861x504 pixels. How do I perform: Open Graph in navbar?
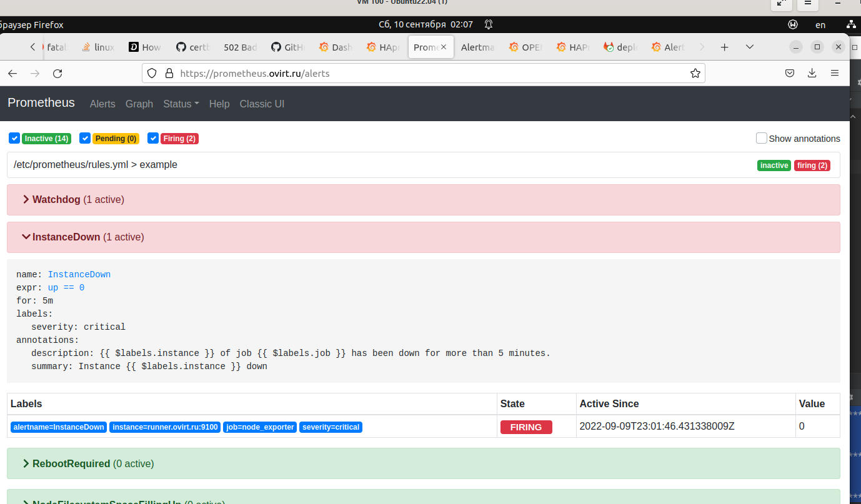[x=139, y=104]
